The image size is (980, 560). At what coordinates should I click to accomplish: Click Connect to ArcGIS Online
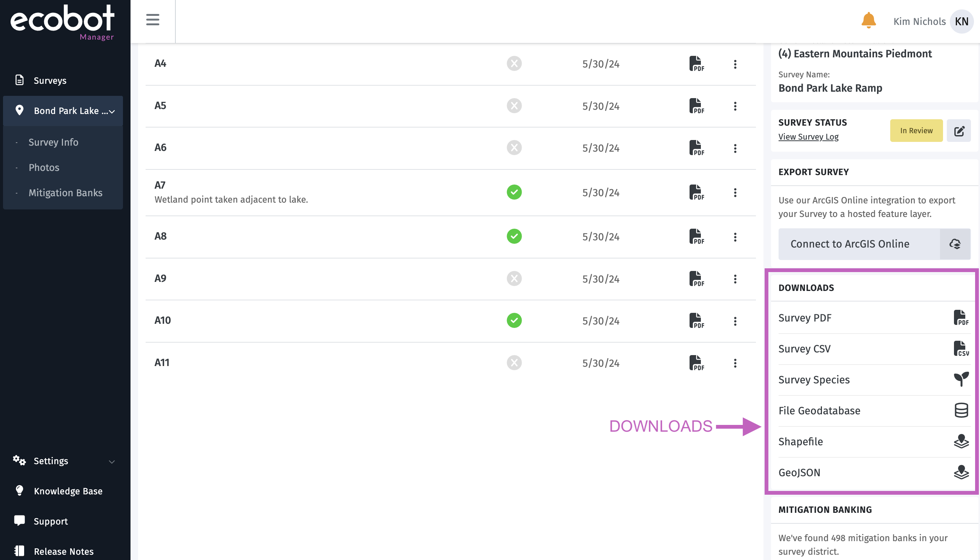[849, 243]
